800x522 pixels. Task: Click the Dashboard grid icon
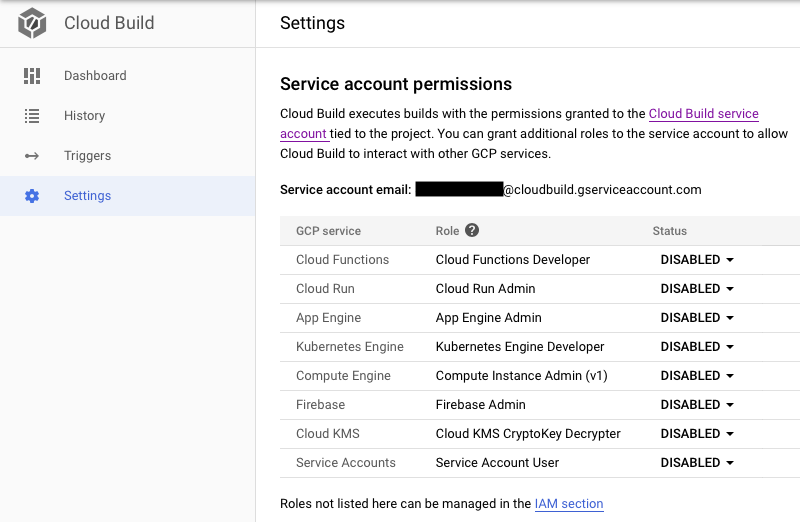point(32,76)
